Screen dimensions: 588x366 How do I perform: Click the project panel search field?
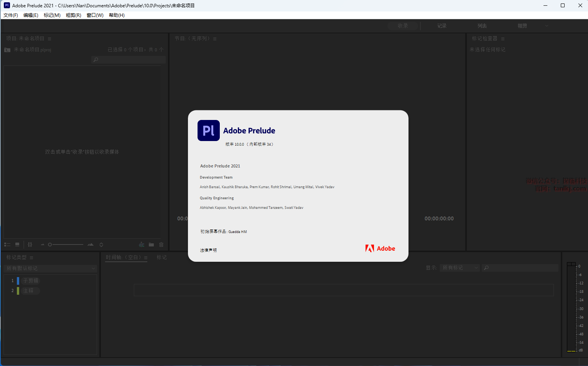tap(128, 60)
